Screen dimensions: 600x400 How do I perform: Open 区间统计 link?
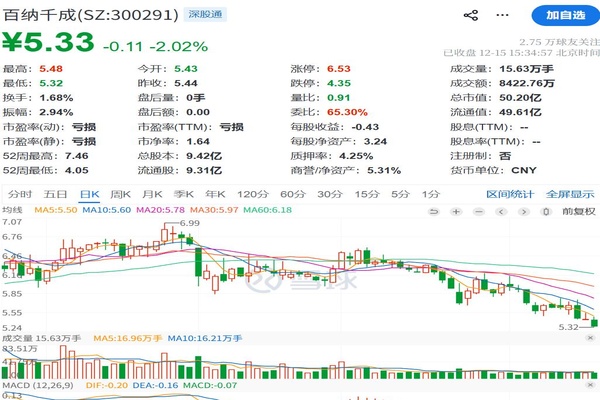[x=510, y=194]
